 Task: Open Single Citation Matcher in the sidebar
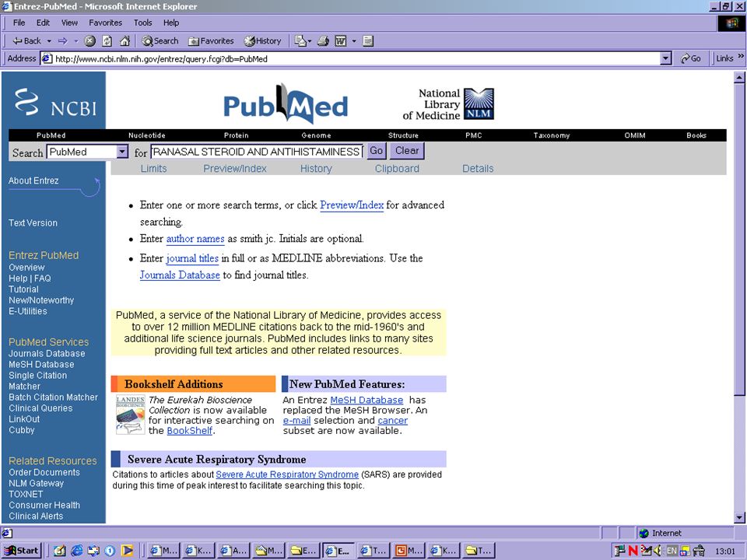(37, 380)
